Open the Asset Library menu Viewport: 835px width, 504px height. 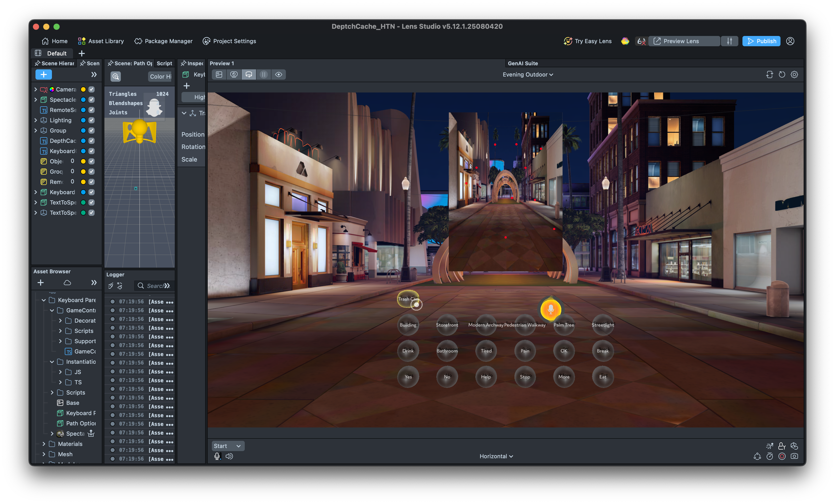coord(101,41)
